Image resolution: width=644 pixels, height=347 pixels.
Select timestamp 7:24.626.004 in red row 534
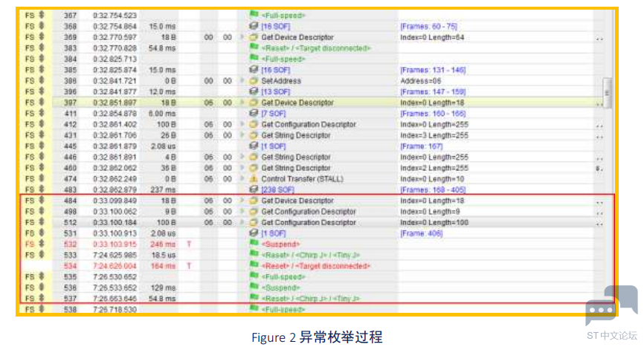[115, 266]
